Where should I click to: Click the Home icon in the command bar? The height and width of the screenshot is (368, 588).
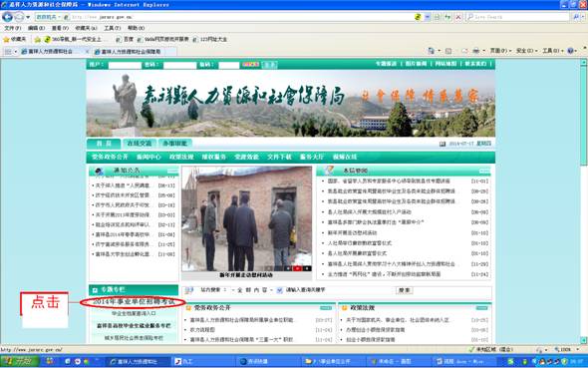(431, 51)
